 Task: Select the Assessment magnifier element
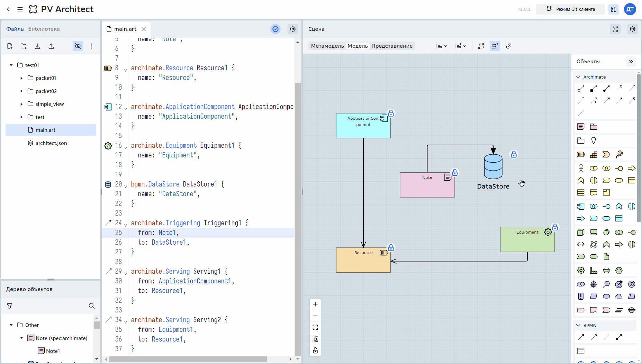pyautogui.click(x=606, y=284)
